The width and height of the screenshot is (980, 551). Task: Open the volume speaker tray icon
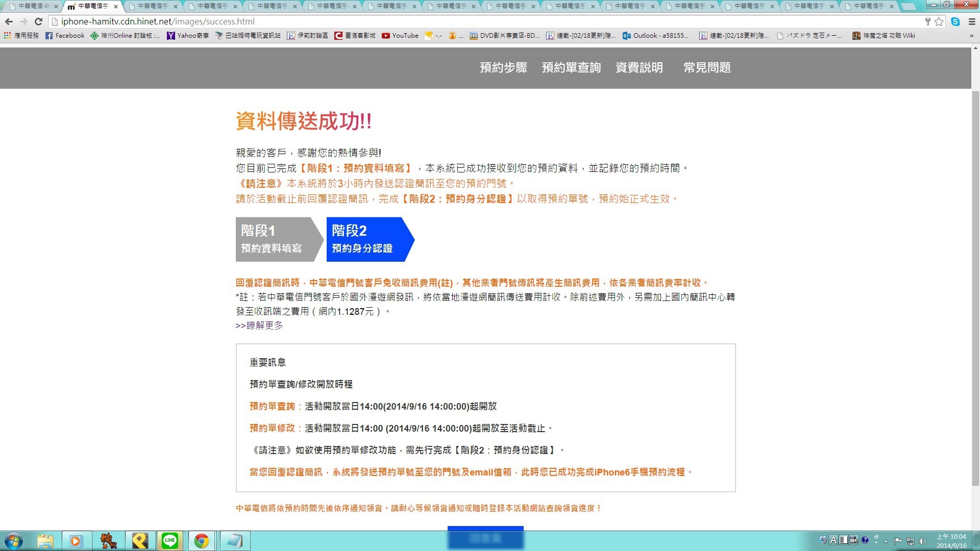922,541
